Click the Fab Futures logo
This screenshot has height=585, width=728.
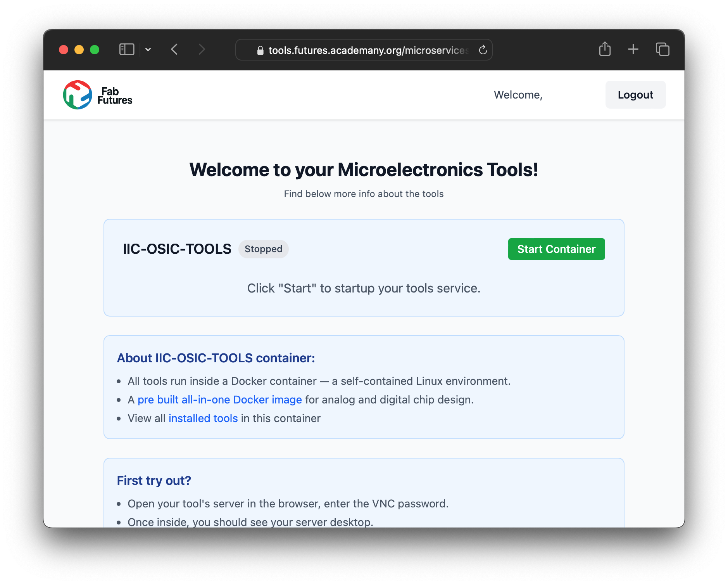98,95
